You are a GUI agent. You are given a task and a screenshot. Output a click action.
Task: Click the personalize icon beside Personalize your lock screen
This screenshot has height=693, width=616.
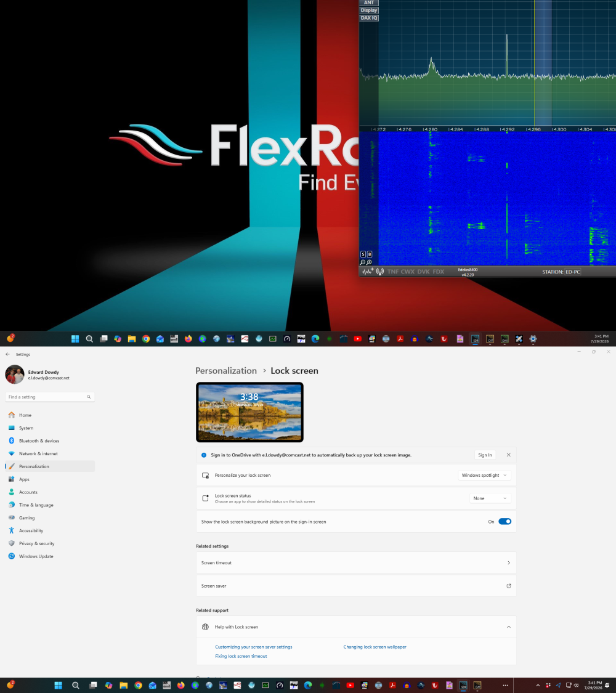click(206, 475)
